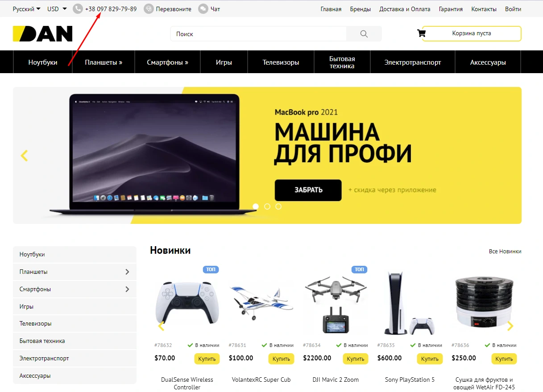Click the callback icon beside Перезвоните

(x=149, y=9)
